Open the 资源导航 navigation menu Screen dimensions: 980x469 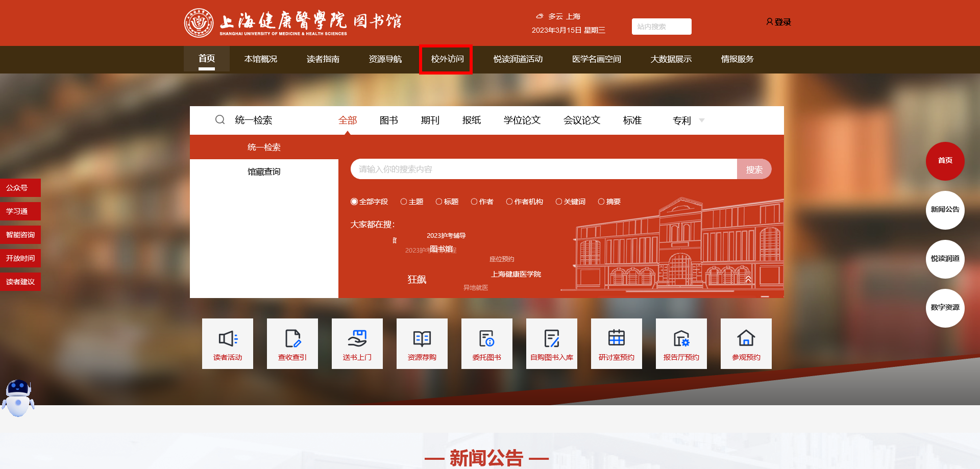(x=385, y=59)
